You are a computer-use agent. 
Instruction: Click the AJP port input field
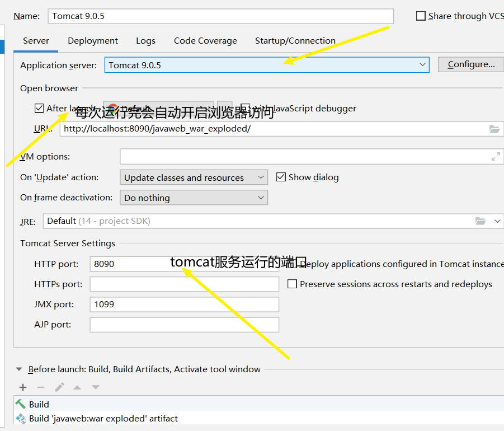(x=184, y=325)
